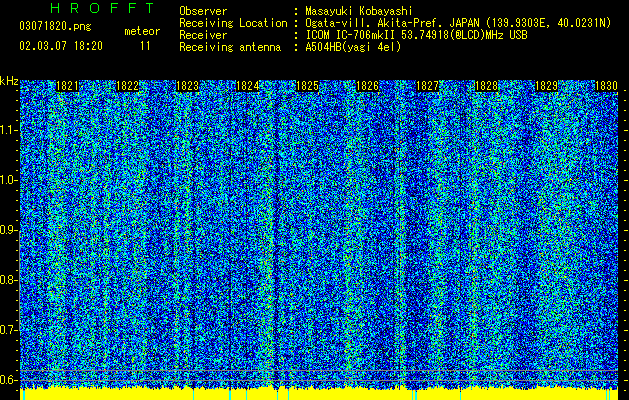Click the Receiving Location coordinates line
This screenshot has height=400, width=629.
(x=458, y=23)
